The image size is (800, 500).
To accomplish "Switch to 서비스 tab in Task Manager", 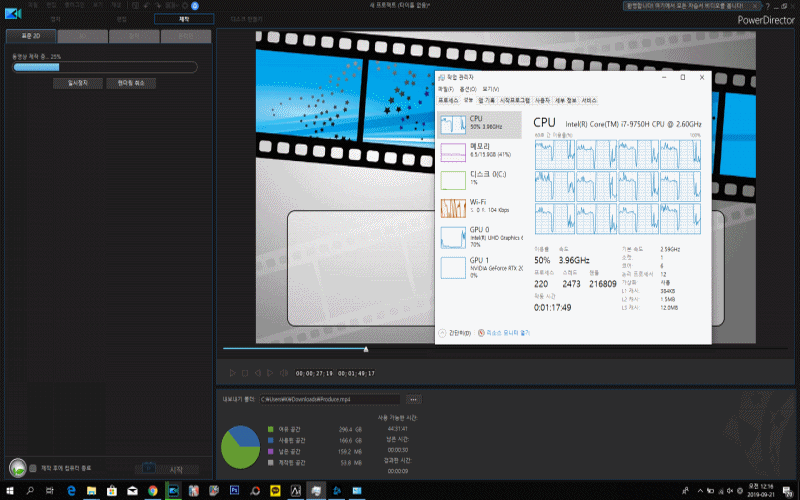I will click(x=589, y=101).
